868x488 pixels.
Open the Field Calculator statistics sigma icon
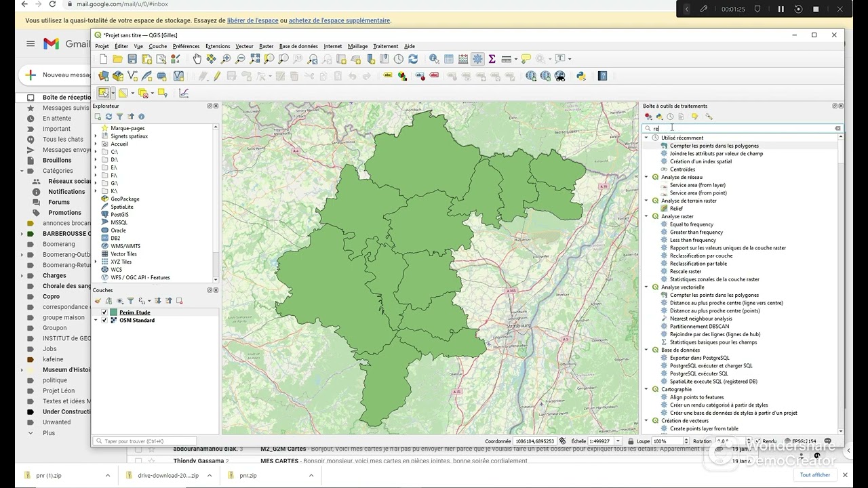[492, 59]
